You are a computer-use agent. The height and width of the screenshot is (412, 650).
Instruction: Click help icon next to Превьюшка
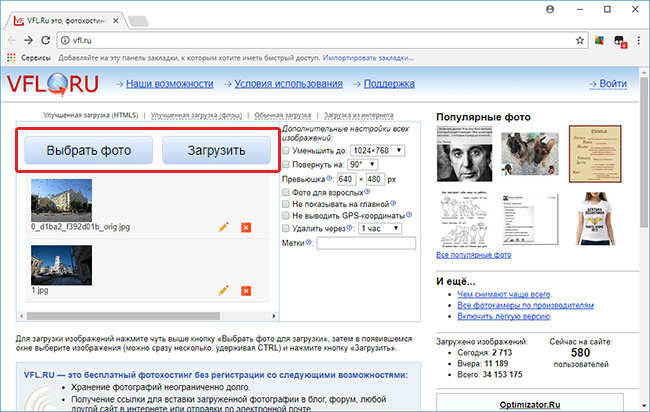(329, 178)
